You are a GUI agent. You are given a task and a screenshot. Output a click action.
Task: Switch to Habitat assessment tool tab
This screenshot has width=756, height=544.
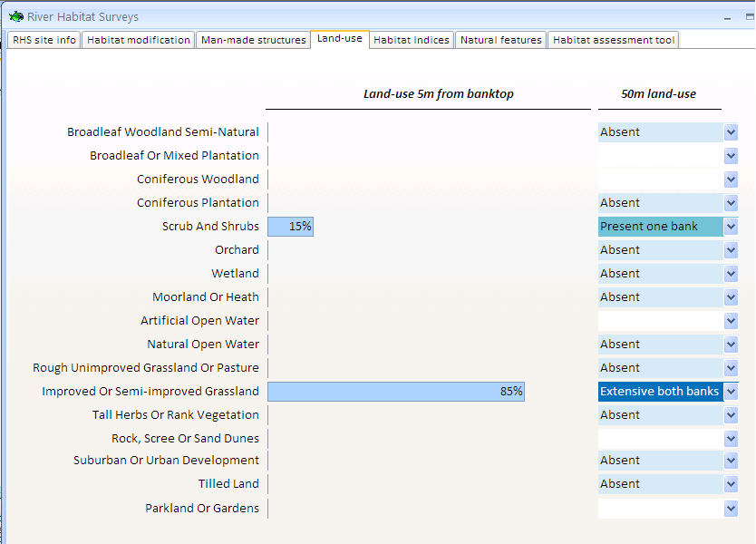(614, 40)
